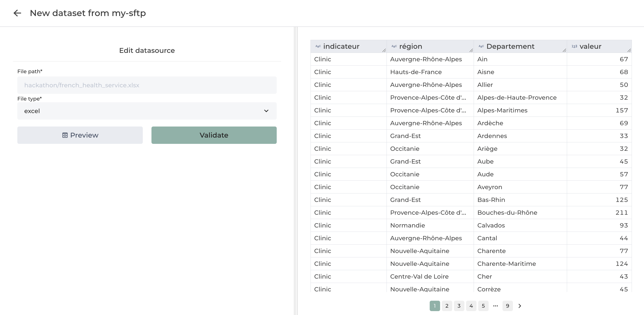This screenshot has width=644, height=315.
Task: Click resize handle of indicateur column
Action: [384, 50]
